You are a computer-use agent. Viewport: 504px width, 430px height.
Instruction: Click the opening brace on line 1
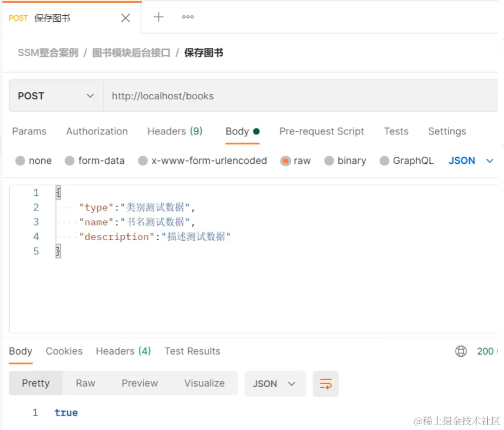pos(58,192)
